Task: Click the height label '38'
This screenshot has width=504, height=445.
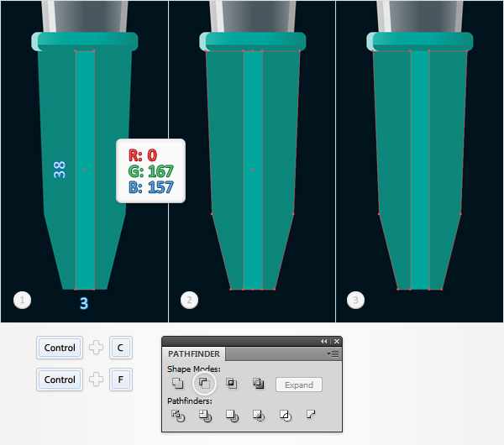Action: tap(60, 170)
